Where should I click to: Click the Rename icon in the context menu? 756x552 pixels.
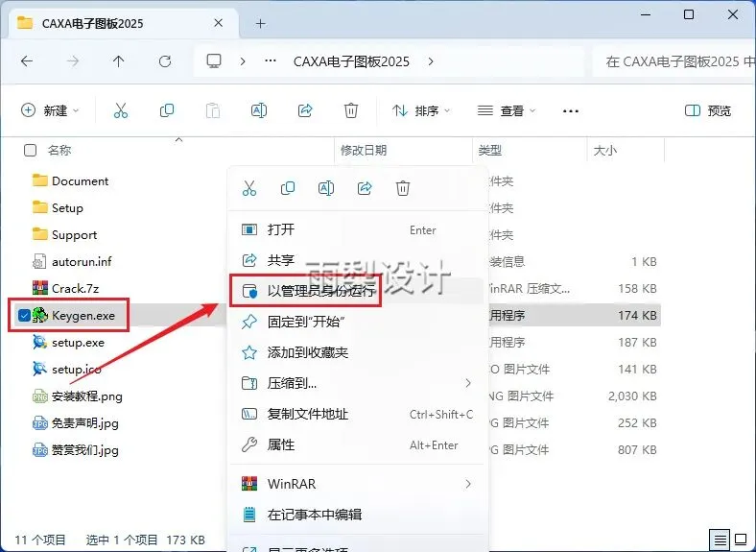(x=326, y=188)
